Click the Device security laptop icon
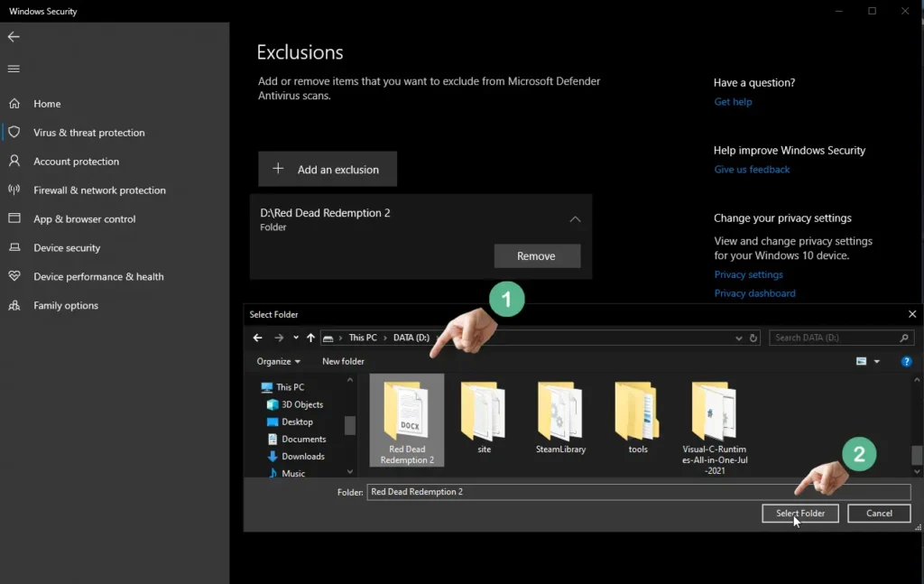Viewport: 924px width, 584px height. click(x=14, y=247)
